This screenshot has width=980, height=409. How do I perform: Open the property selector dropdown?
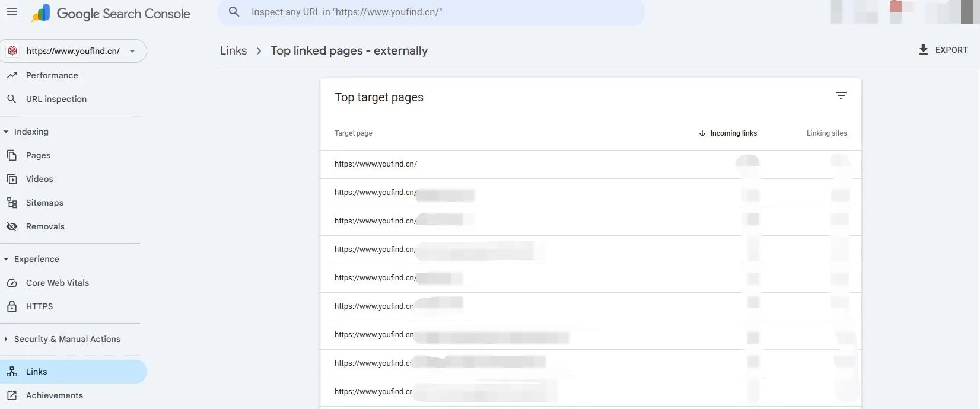[x=132, y=51]
